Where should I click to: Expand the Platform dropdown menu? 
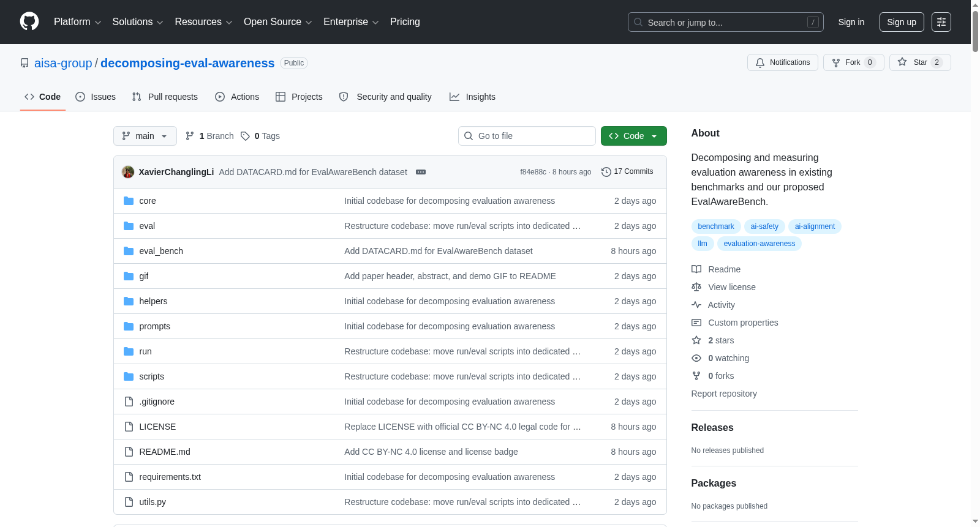pos(77,22)
